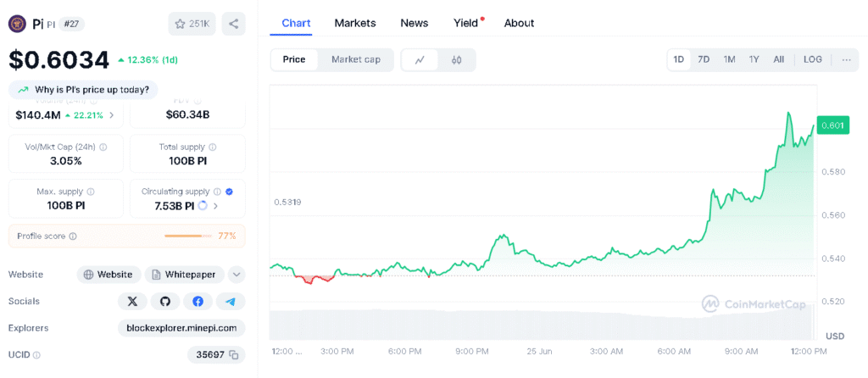Click the 25 Jun date axis label
This screenshot has height=378, width=868.
coord(539,352)
